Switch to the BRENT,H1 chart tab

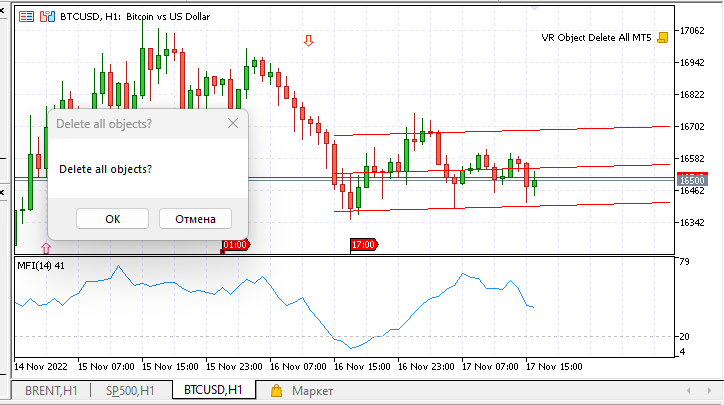point(51,390)
